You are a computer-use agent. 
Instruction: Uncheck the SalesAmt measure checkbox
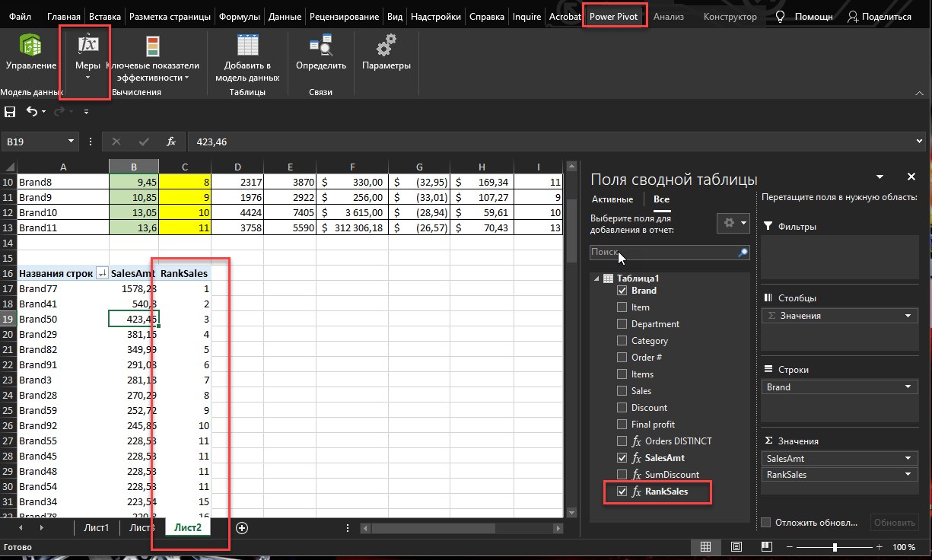(x=622, y=458)
